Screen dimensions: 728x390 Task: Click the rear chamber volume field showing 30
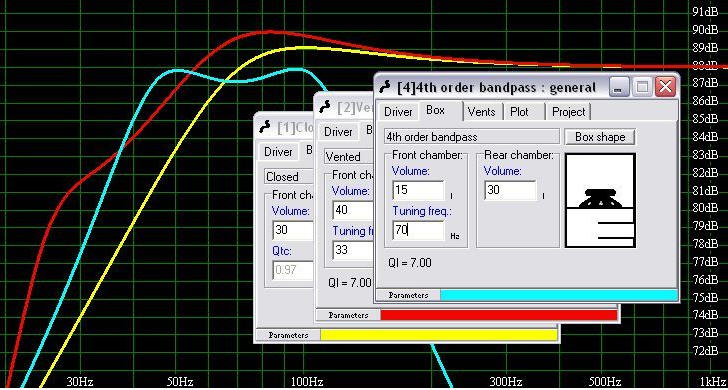click(x=510, y=190)
